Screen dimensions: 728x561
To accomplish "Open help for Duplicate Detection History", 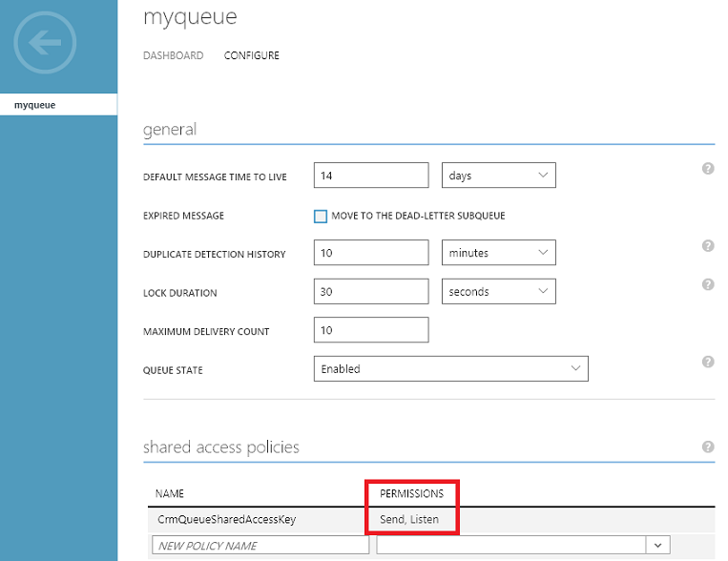I will (708, 245).
